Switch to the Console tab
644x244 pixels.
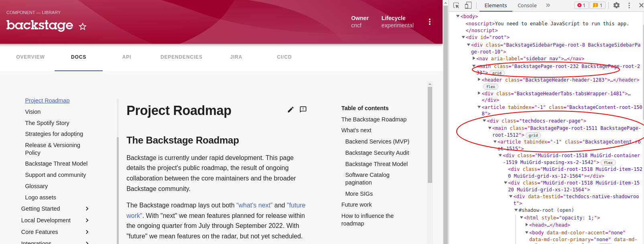527,5
